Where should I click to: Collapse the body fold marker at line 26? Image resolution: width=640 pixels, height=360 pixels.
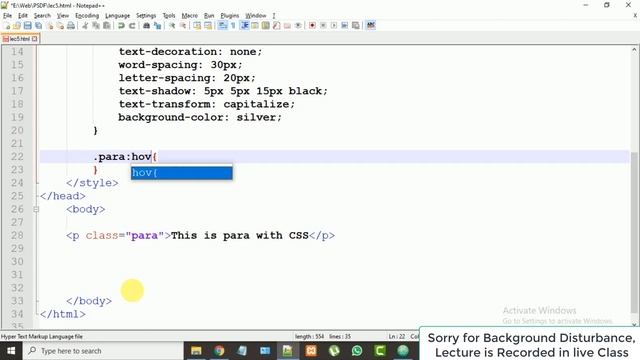36,209
